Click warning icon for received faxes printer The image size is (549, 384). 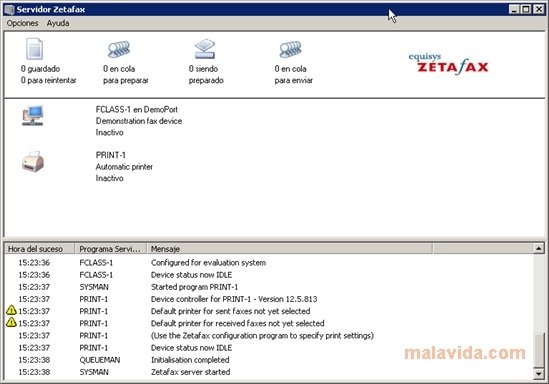tap(11, 322)
